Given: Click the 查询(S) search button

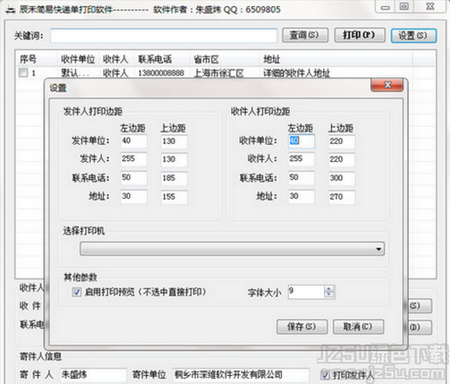Looking at the screenshot, I should pyautogui.click(x=305, y=35).
